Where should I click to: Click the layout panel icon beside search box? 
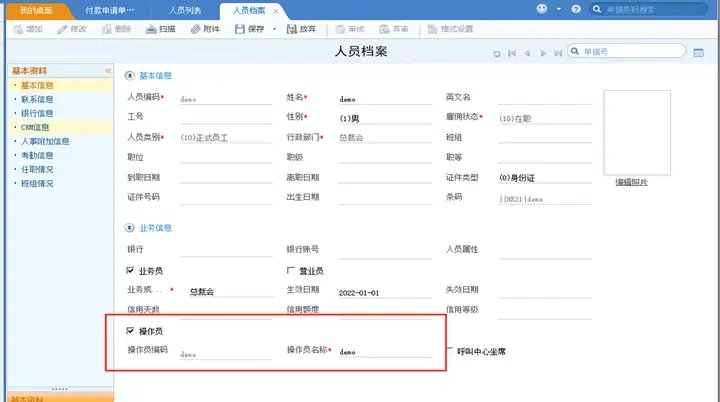click(x=698, y=53)
